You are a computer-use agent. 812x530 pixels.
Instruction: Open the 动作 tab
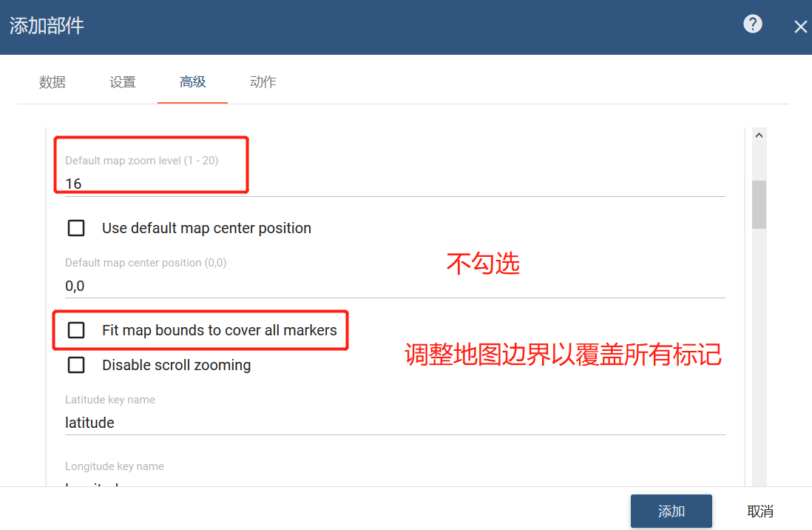point(263,82)
